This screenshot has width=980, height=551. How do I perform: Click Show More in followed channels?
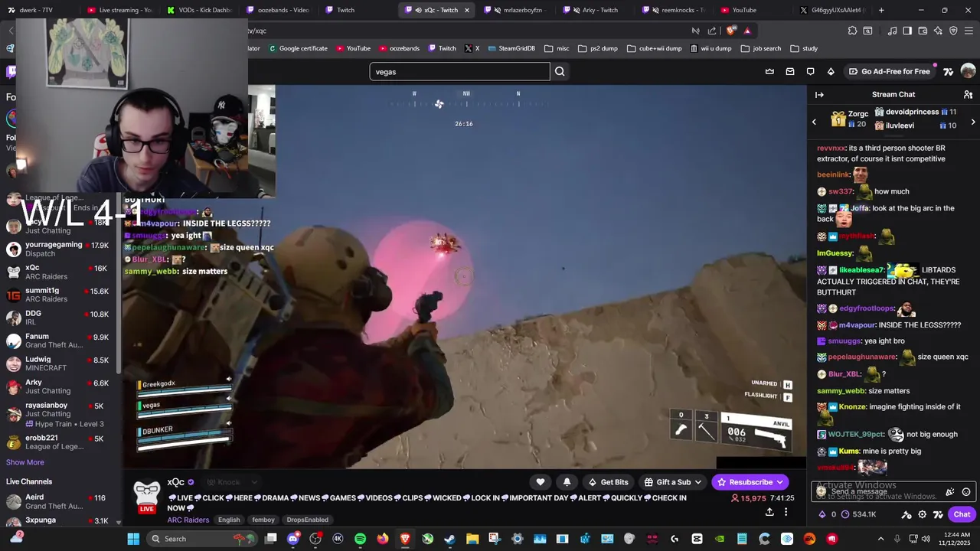click(x=25, y=462)
